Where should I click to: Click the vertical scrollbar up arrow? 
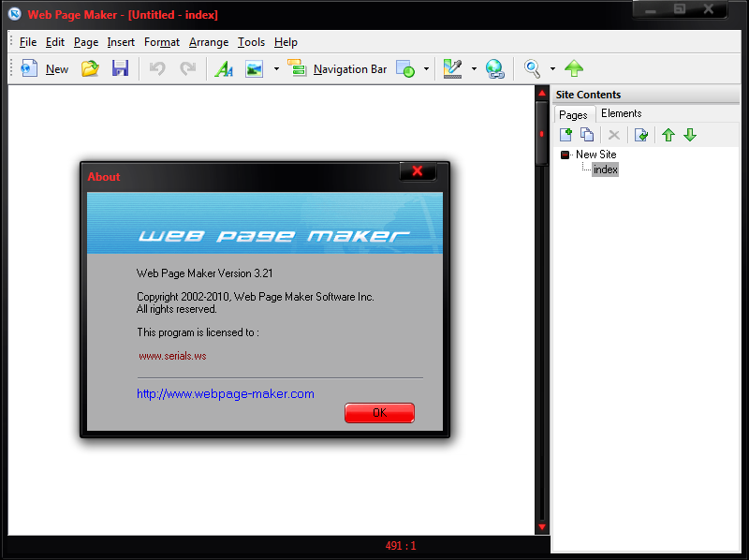pyautogui.click(x=542, y=93)
